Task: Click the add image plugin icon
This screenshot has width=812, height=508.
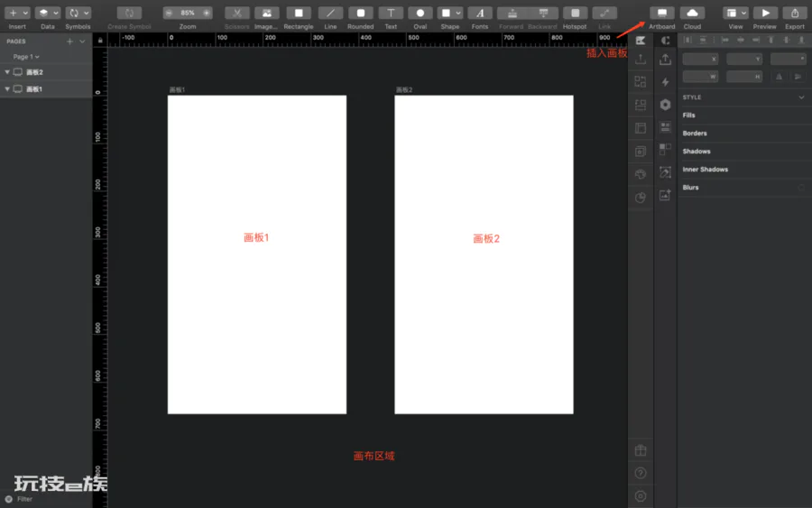Action: tap(666, 195)
